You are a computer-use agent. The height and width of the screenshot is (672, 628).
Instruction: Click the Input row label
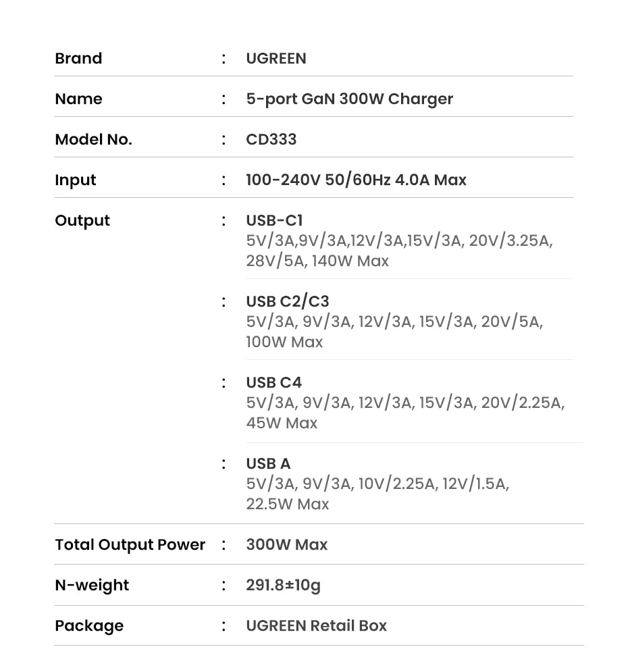pos(76,180)
